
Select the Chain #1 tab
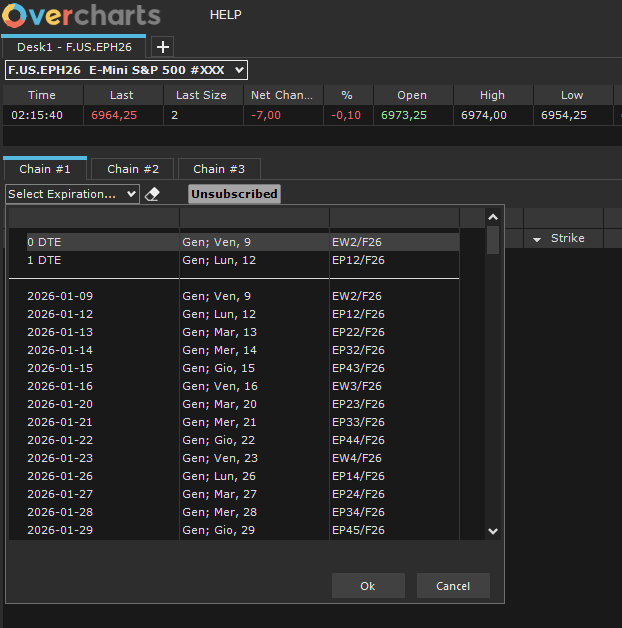click(45, 169)
